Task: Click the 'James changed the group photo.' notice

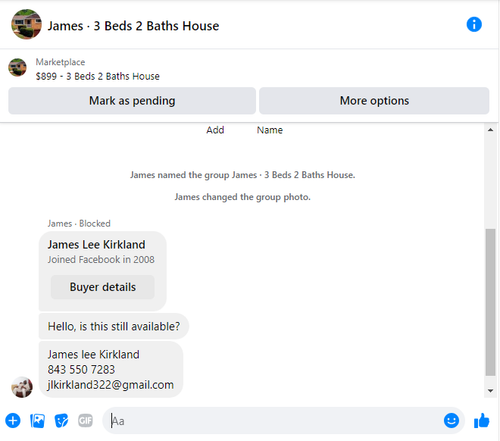Action: (242, 197)
